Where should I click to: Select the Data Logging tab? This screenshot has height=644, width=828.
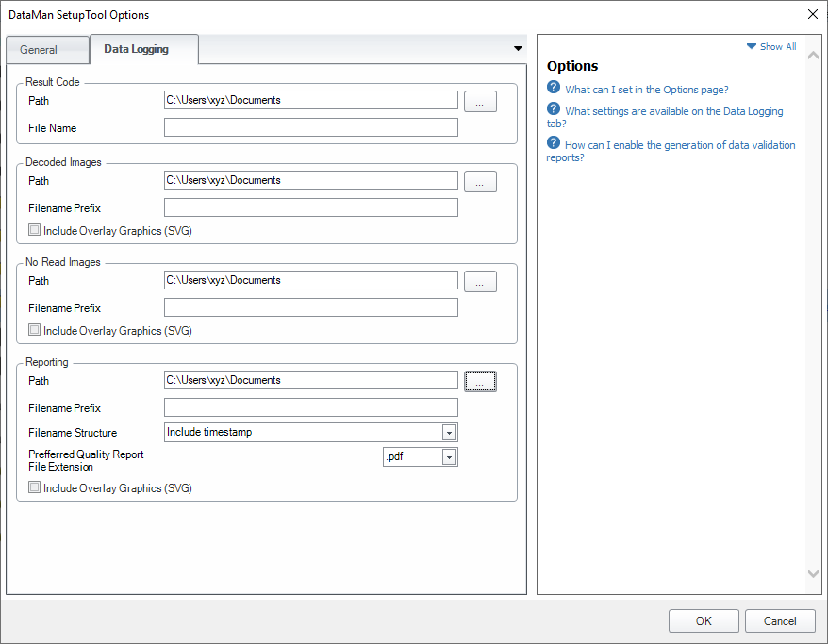(x=136, y=49)
